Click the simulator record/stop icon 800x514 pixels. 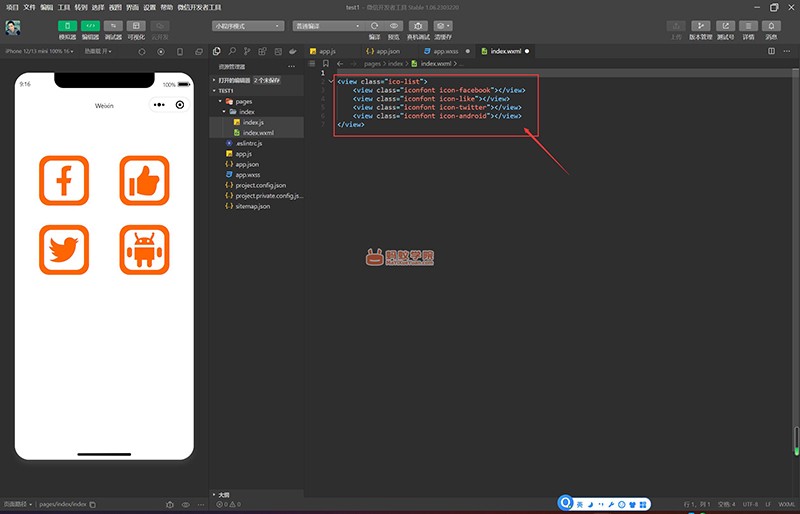coord(161,52)
